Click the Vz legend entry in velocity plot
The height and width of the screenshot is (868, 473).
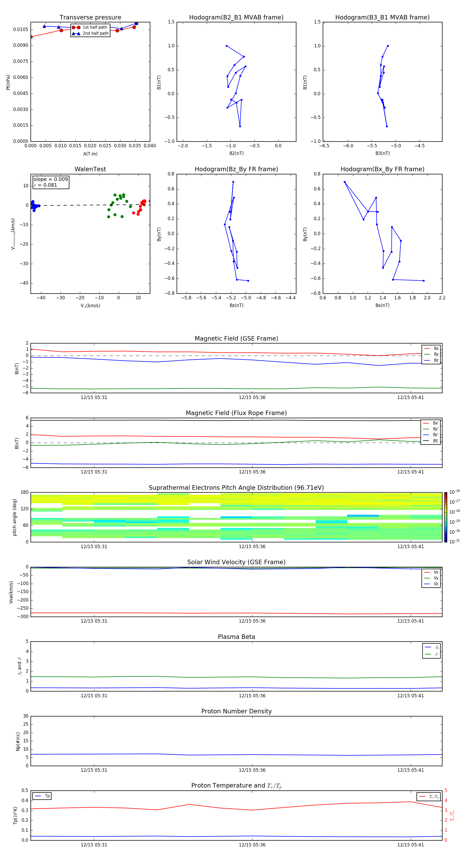(x=431, y=584)
